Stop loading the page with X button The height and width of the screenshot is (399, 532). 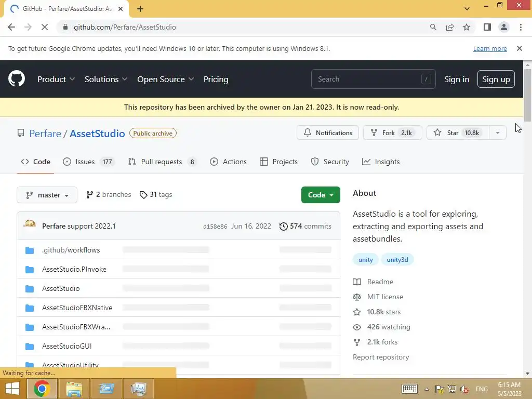click(x=45, y=27)
